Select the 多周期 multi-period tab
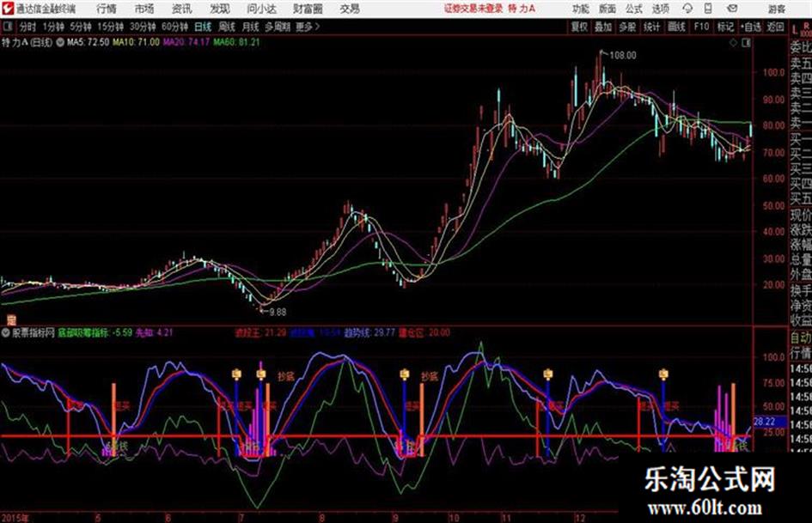Screen dimensions: 812x523 click(278, 27)
